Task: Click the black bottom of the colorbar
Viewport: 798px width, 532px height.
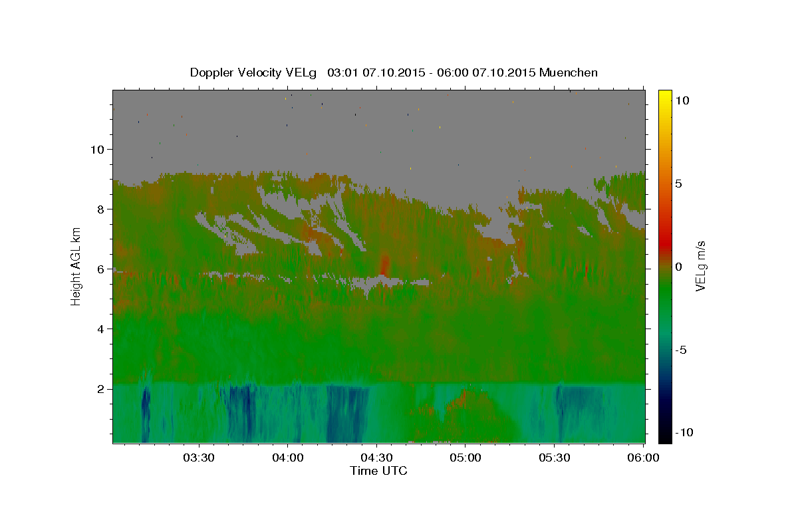Action: [664, 437]
